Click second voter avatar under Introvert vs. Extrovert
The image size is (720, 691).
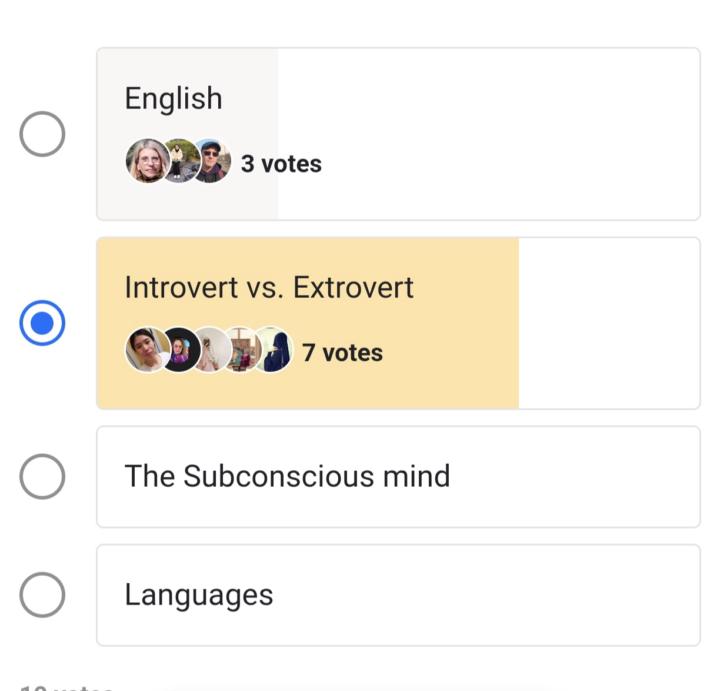pyautogui.click(x=180, y=351)
